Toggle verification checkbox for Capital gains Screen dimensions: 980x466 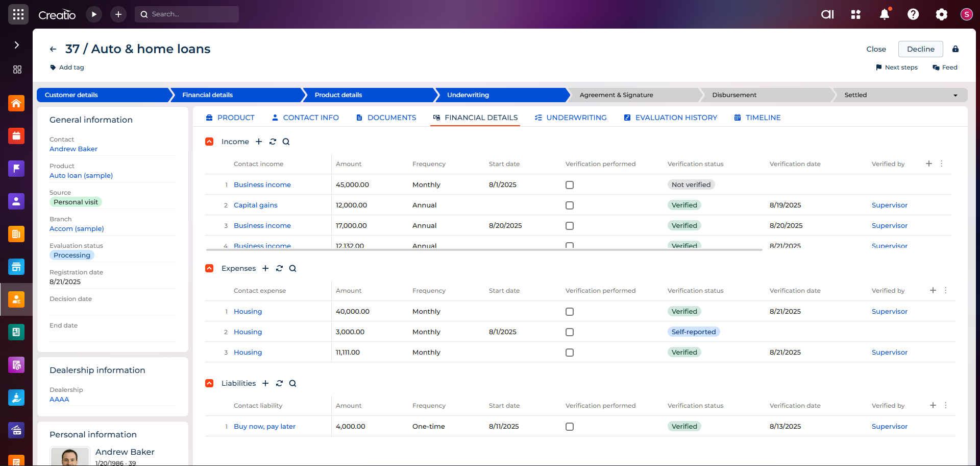tap(570, 205)
